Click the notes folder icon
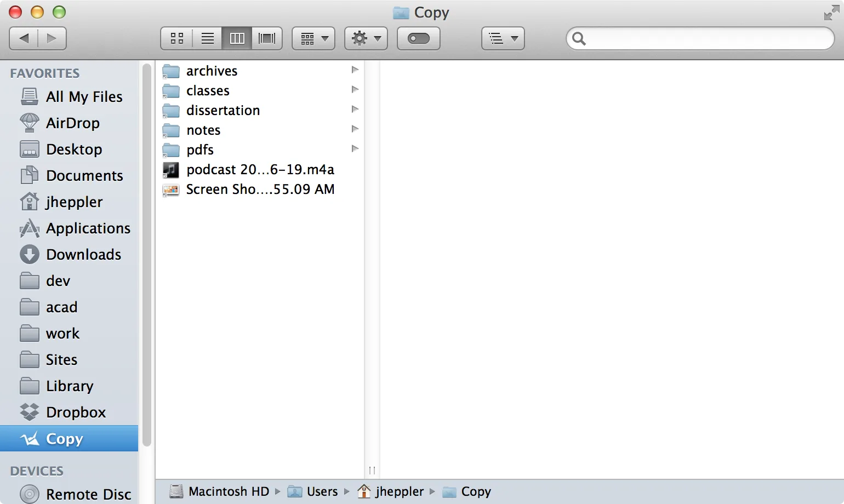 click(x=171, y=130)
